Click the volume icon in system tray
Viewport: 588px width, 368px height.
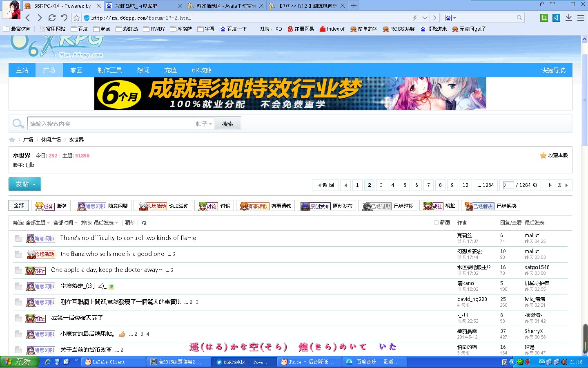(x=564, y=362)
